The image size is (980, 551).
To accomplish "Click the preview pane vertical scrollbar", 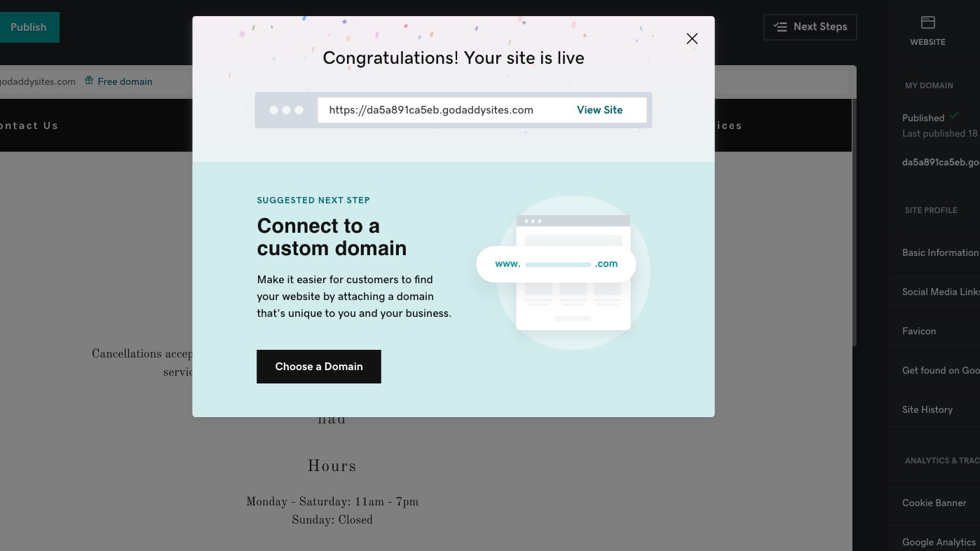I will 855,222.
